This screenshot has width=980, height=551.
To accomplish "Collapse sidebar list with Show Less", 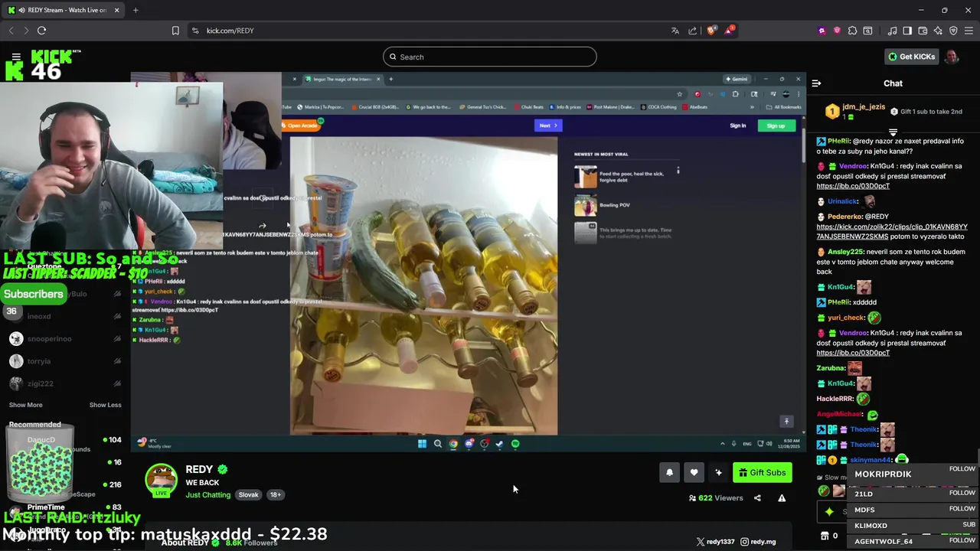I will 105,405.
